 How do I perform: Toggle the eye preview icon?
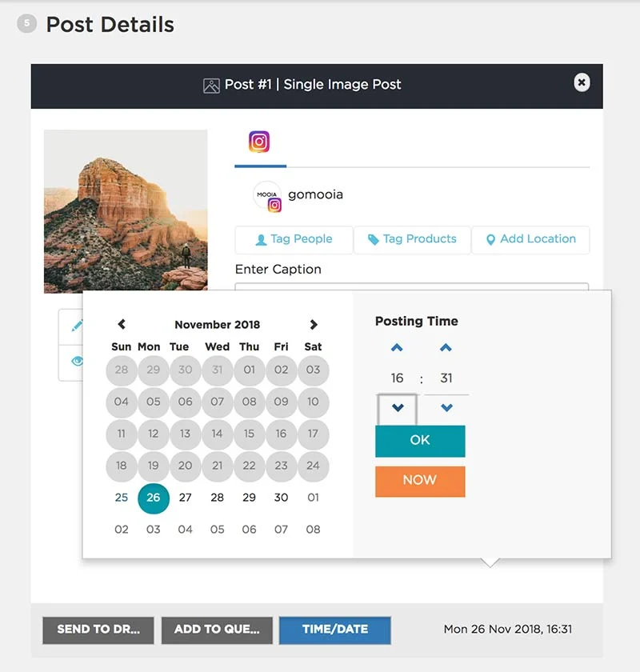(x=77, y=361)
